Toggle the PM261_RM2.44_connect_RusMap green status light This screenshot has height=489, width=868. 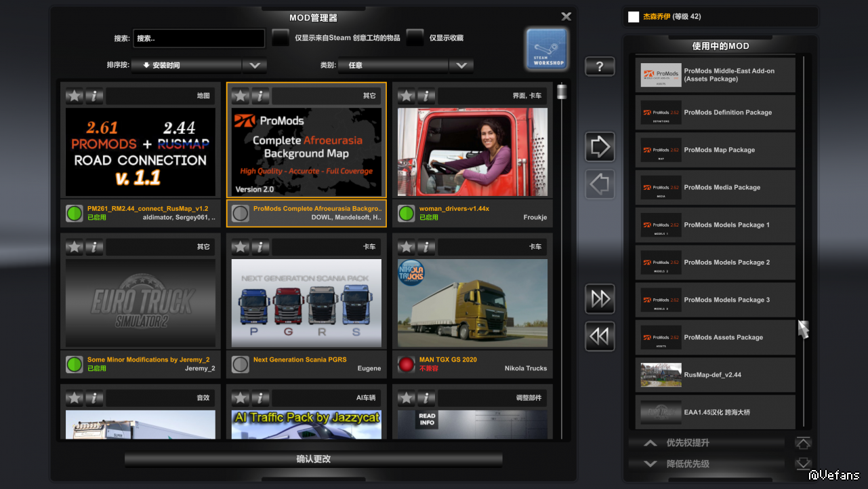pos(74,213)
